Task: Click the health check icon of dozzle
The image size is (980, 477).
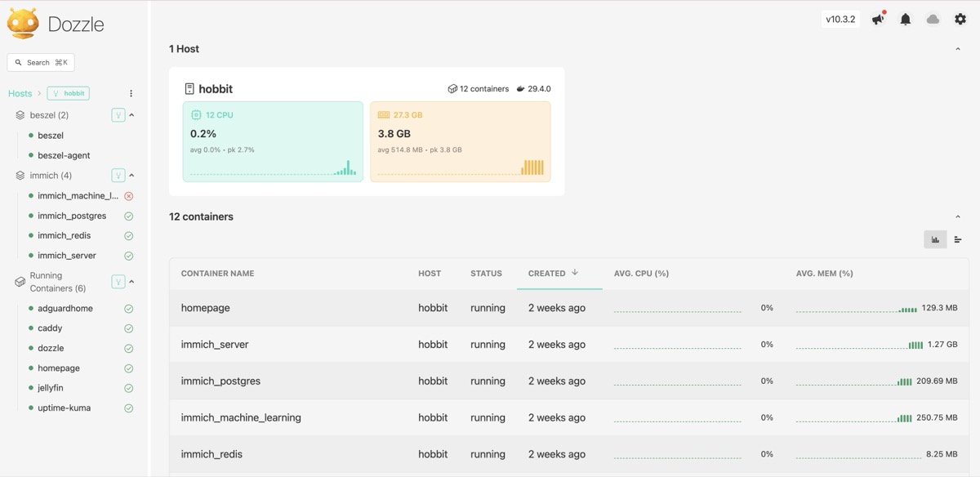Action: pos(128,349)
